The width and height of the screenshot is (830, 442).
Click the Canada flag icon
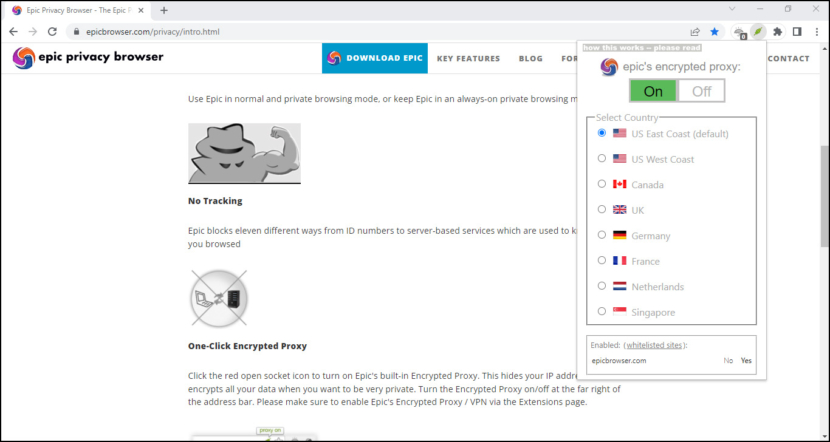point(619,184)
